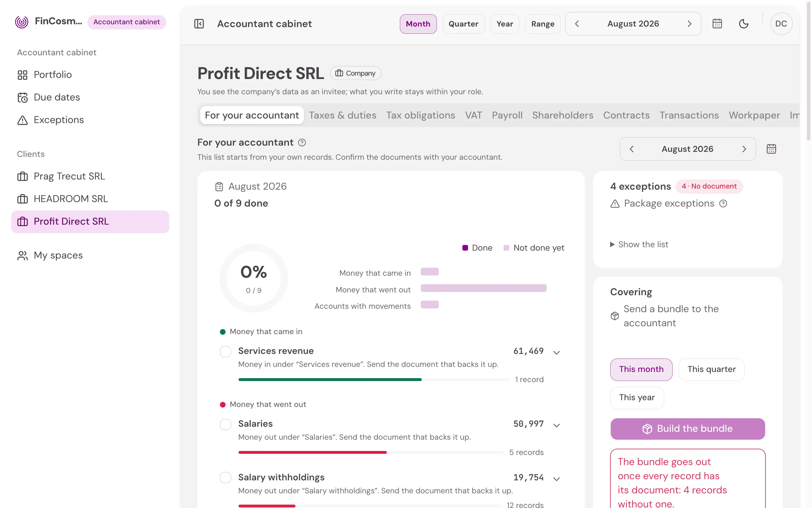Open Due dates in the sidebar
Viewport: 812px width, 508px height.
[90, 97]
